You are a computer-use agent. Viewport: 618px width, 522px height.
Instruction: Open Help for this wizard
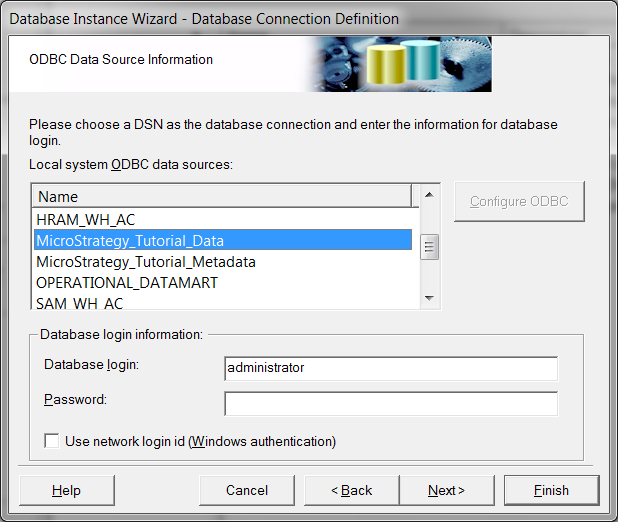[x=67, y=490]
